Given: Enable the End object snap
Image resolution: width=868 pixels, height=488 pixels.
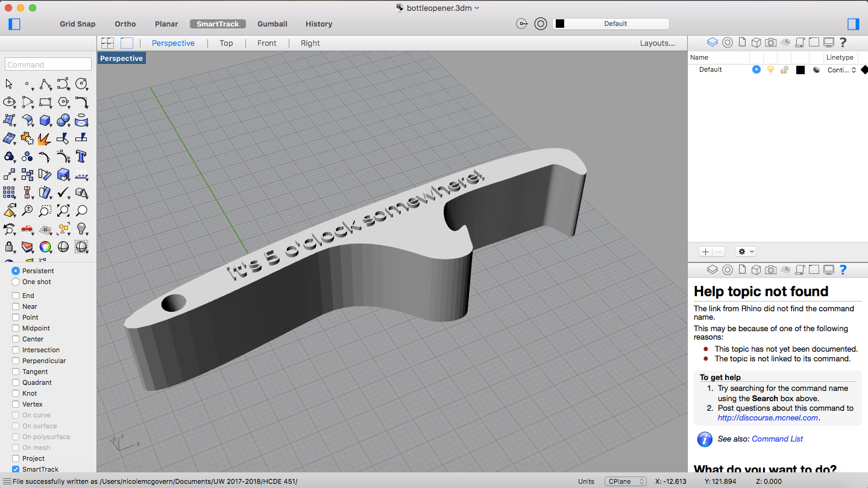Looking at the screenshot, I should click(16, 296).
